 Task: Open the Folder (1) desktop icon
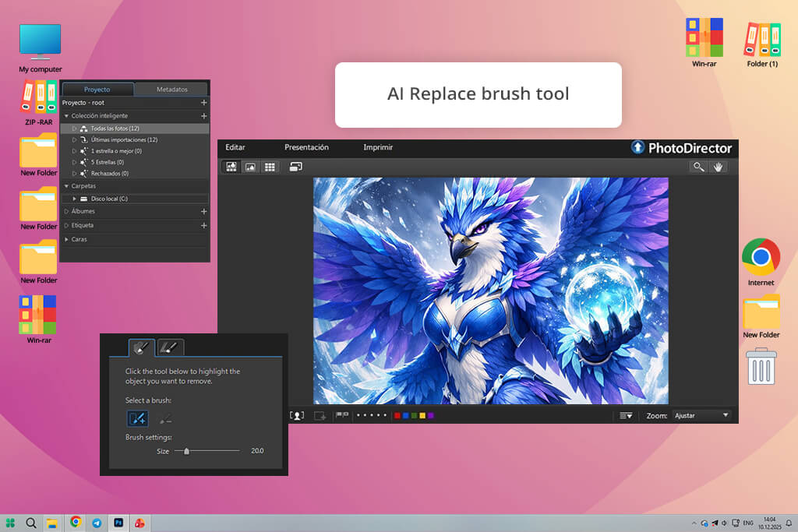coord(762,44)
